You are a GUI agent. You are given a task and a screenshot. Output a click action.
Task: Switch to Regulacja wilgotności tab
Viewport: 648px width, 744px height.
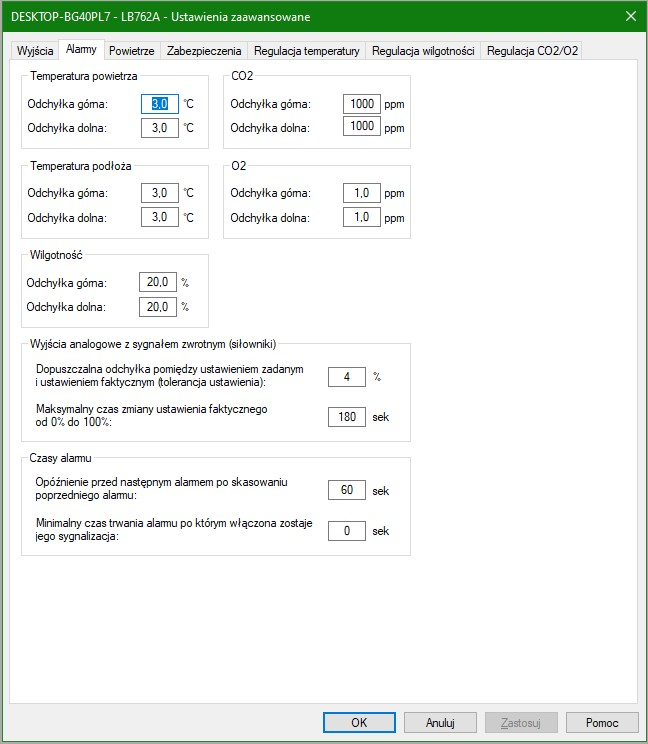coord(423,51)
